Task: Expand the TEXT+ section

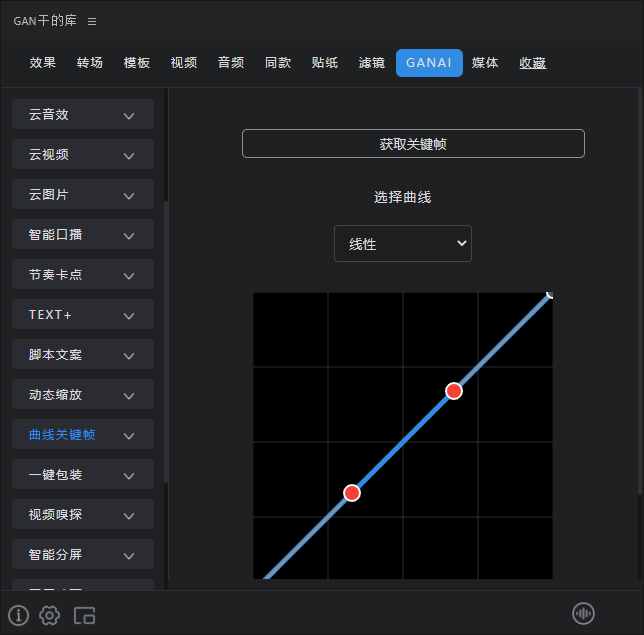Action: coord(83,315)
